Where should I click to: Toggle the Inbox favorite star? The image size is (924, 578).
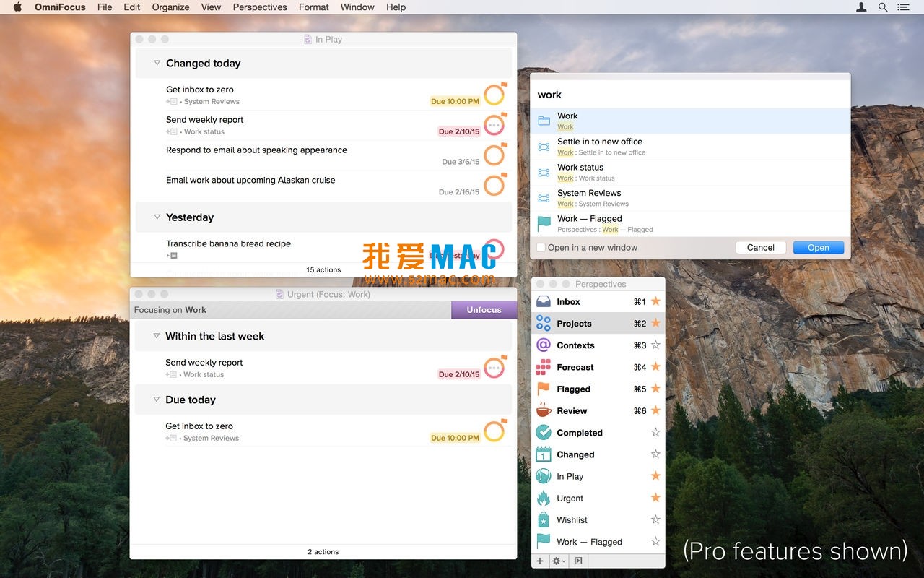655,301
